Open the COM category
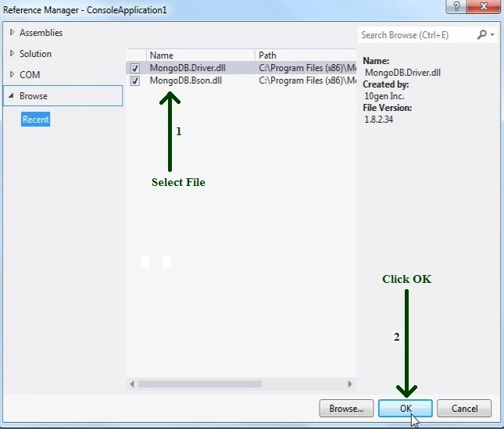504x429 pixels. (x=30, y=75)
